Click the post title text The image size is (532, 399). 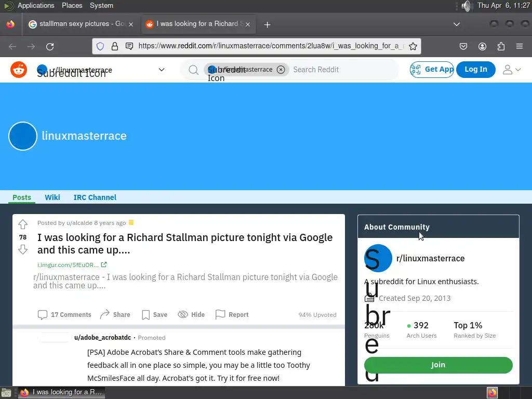185,244
